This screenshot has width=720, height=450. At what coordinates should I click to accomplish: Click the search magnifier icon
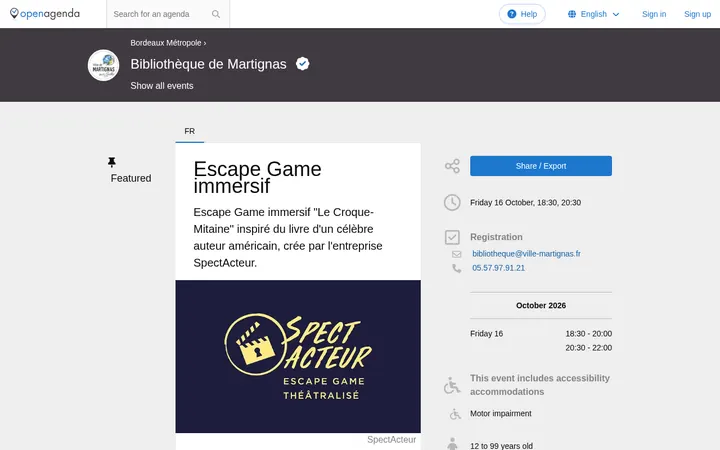click(x=216, y=14)
